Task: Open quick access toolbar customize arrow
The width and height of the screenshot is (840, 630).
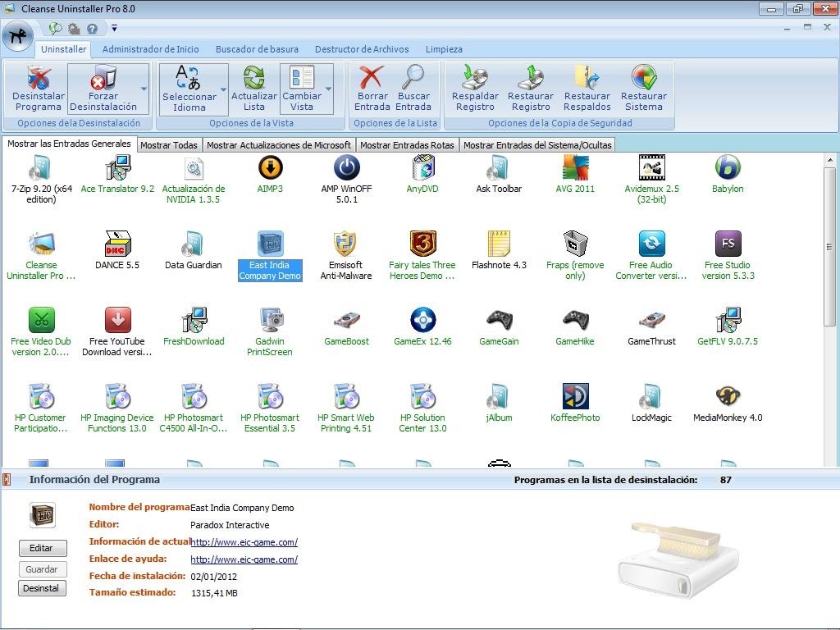Action: click(x=114, y=29)
